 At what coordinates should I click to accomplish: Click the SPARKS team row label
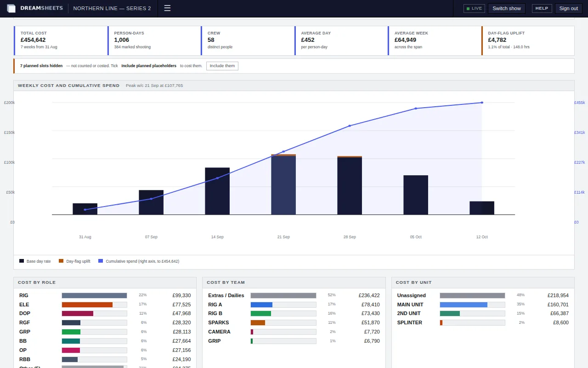pos(218,322)
